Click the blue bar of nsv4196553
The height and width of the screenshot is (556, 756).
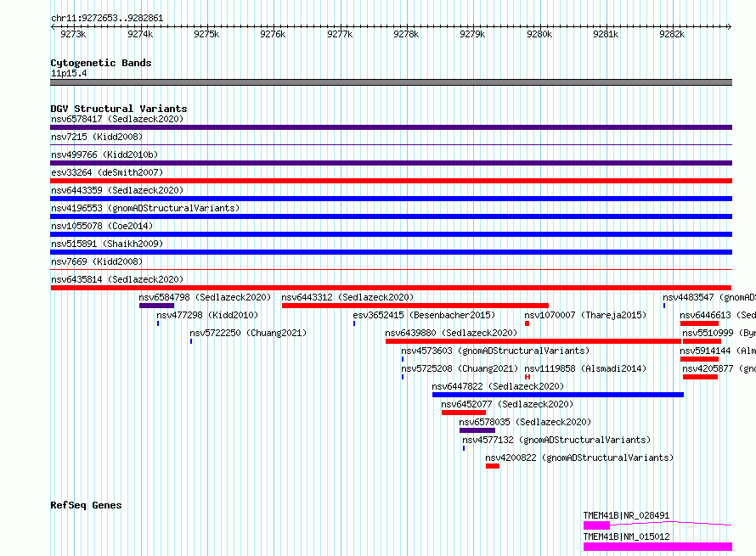(x=391, y=216)
